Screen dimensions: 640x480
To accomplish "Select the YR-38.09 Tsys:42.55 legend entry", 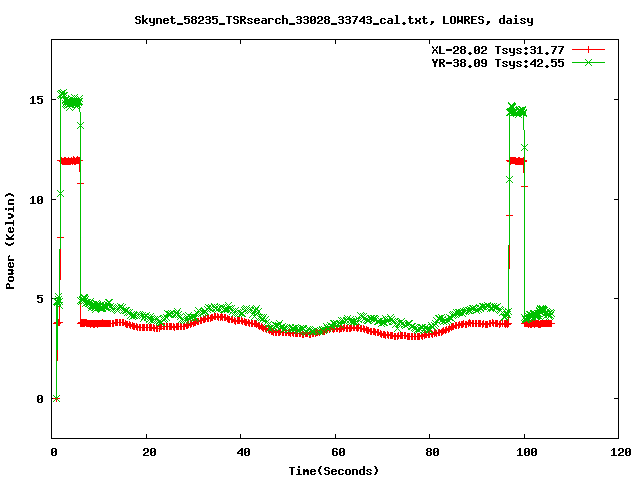I will click(498, 63).
